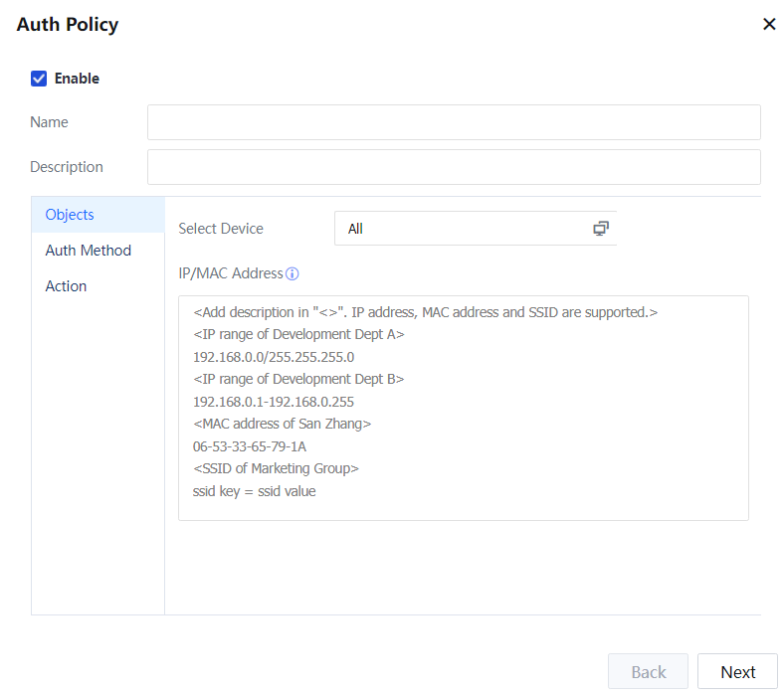The image size is (784, 697).
Task: Click the device picker icon in Select Device
Action: 600,229
